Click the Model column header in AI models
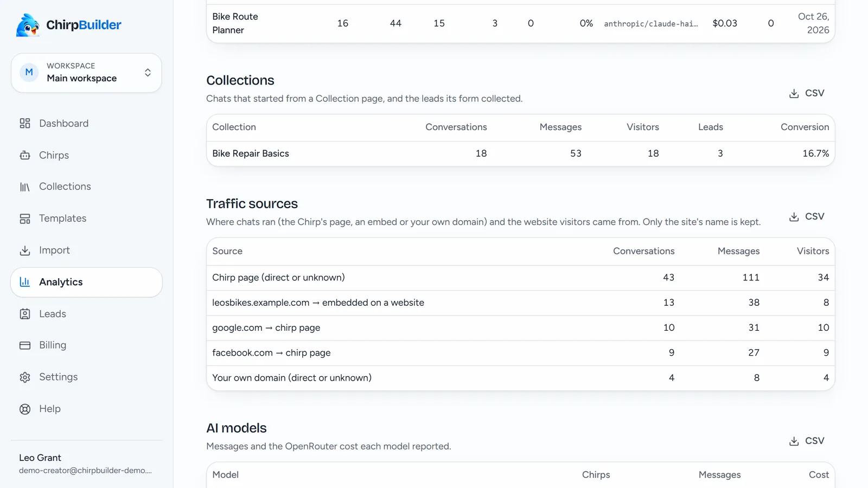 pos(225,475)
